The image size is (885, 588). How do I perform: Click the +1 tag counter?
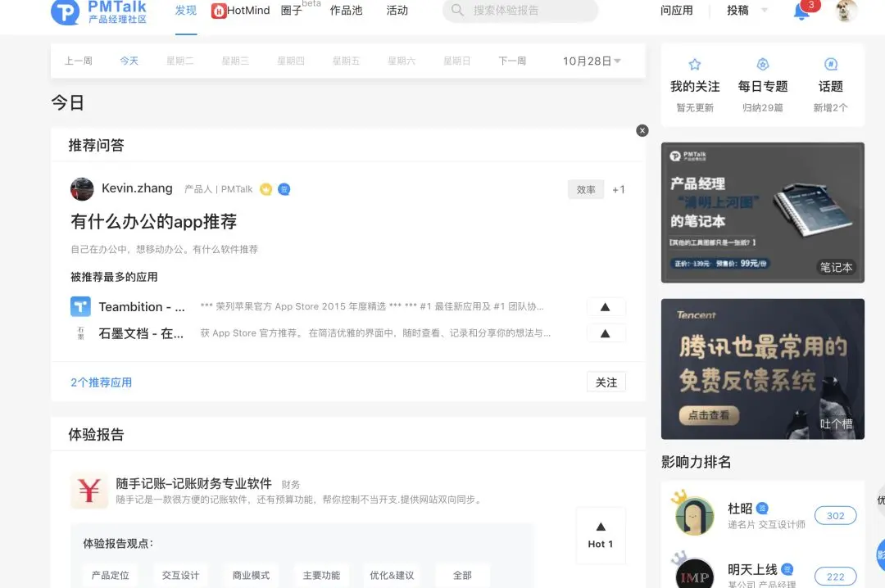(619, 190)
